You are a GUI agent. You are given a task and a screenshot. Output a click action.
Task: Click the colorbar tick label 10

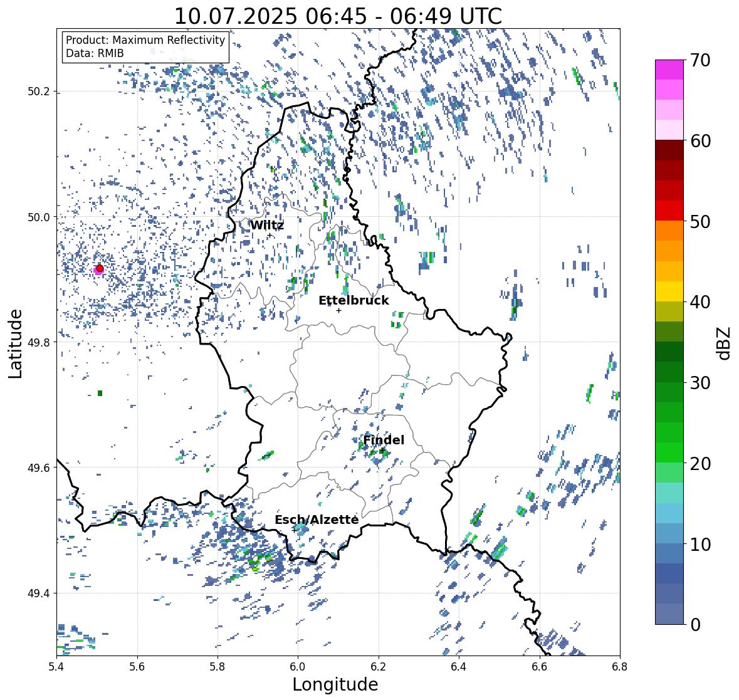tap(700, 544)
